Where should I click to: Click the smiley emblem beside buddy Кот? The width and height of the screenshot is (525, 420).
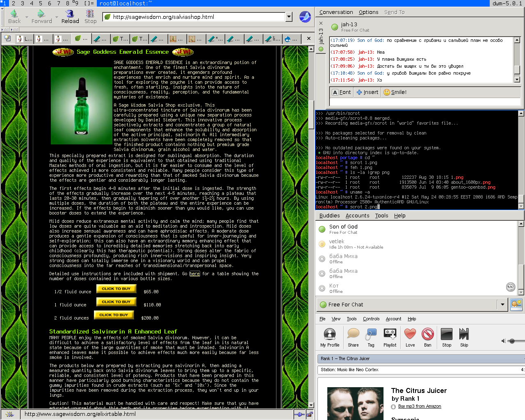coord(511,287)
